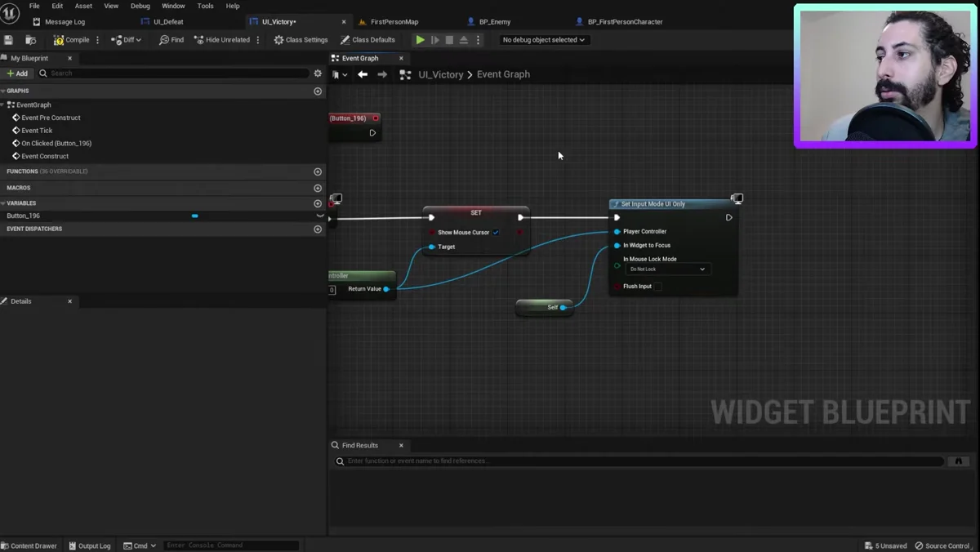This screenshot has width=980, height=552.
Task: Navigate back in graph history
Action: point(363,74)
